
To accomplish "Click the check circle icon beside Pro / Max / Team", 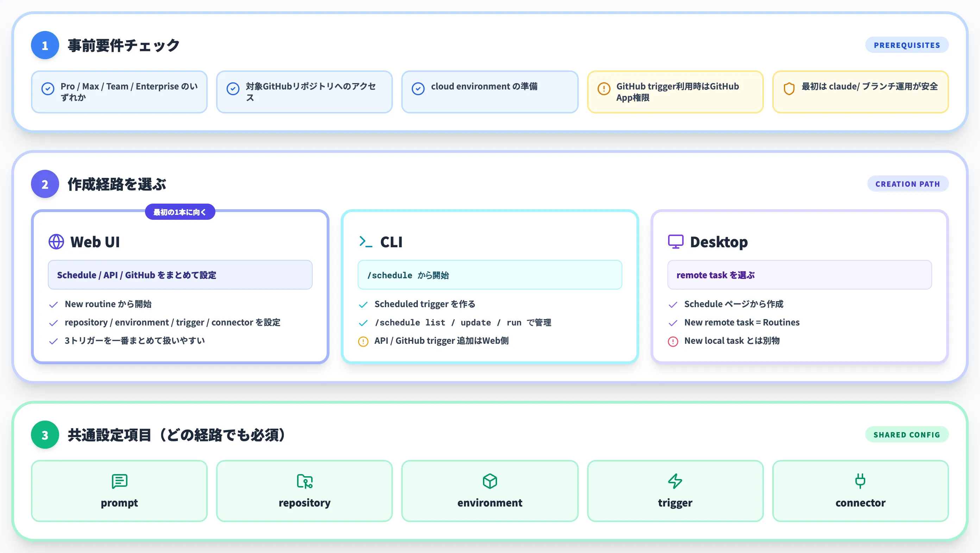I will (48, 89).
